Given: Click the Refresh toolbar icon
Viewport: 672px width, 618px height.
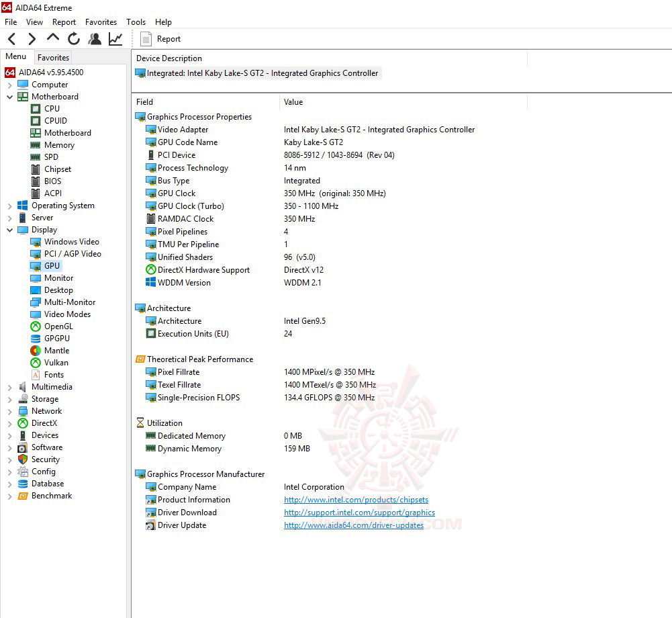Looking at the screenshot, I should click(74, 38).
